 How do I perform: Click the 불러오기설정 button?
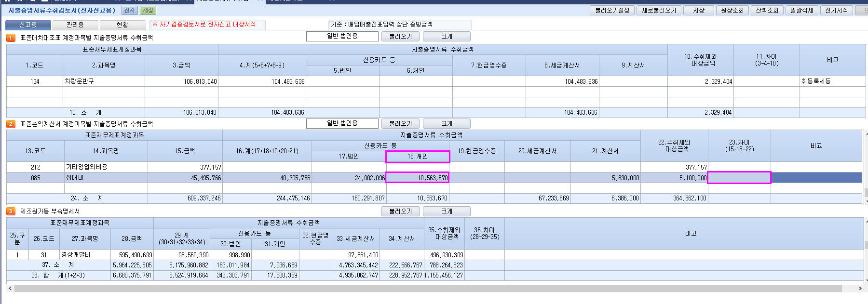click(612, 10)
